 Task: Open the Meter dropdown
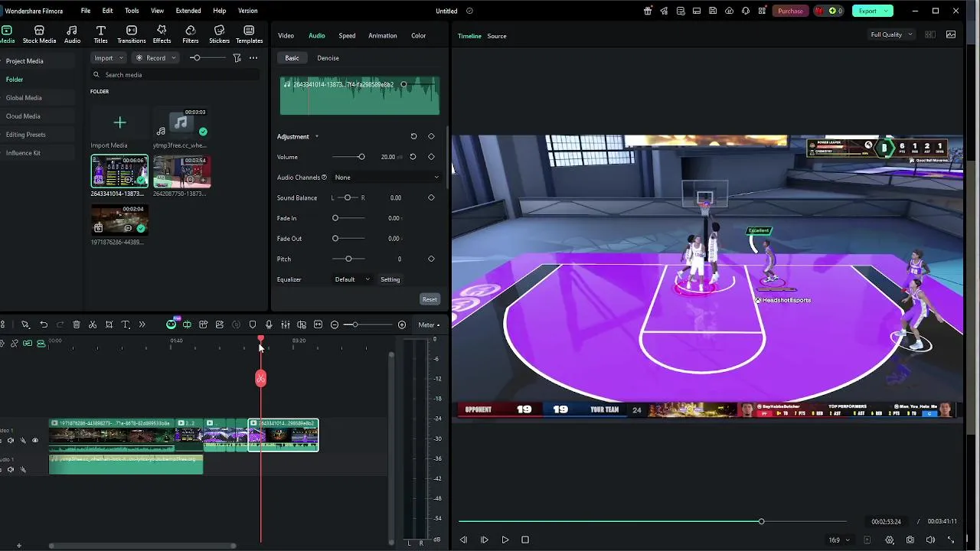(429, 325)
